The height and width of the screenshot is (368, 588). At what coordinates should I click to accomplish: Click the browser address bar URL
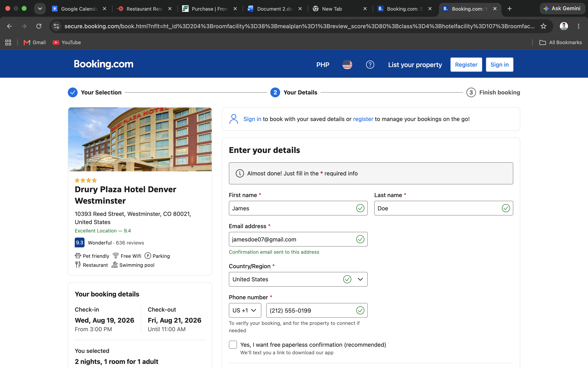[x=299, y=26]
